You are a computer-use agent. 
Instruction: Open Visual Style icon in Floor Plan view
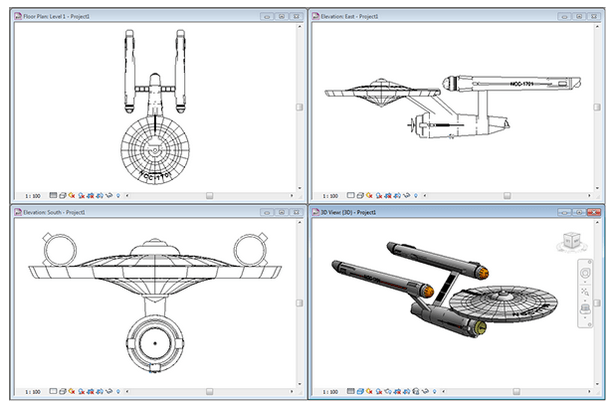(62, 196)
